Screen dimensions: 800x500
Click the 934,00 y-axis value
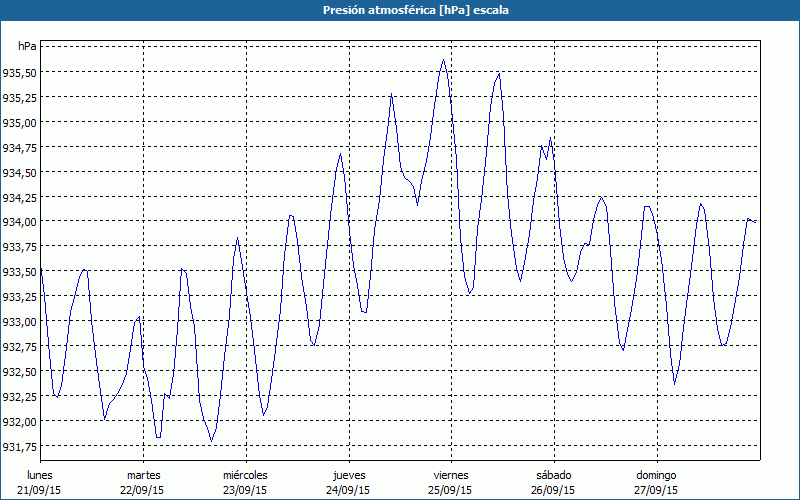coord(20,222)
